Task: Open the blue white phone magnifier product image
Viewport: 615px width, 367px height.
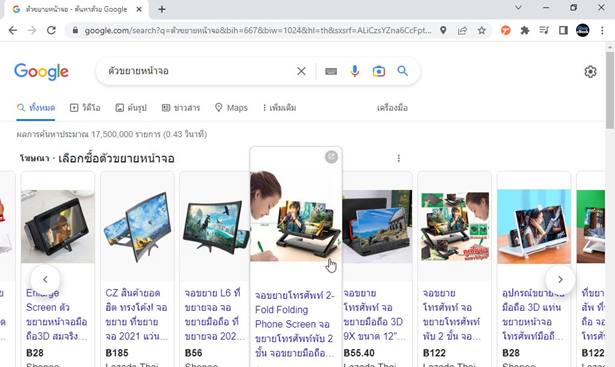Action: point(534,227)
